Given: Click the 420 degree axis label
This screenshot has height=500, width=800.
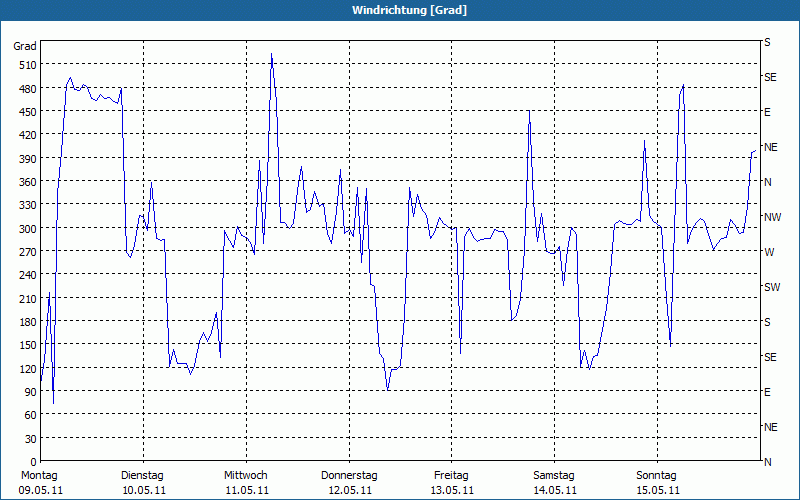Looking at the screenshot, I should (x=28, y=135).
